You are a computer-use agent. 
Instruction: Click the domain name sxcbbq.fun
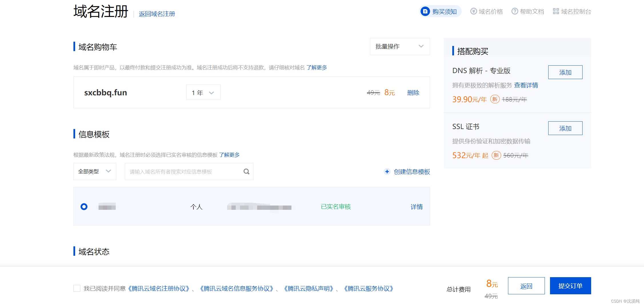click(x=105, y=92)
